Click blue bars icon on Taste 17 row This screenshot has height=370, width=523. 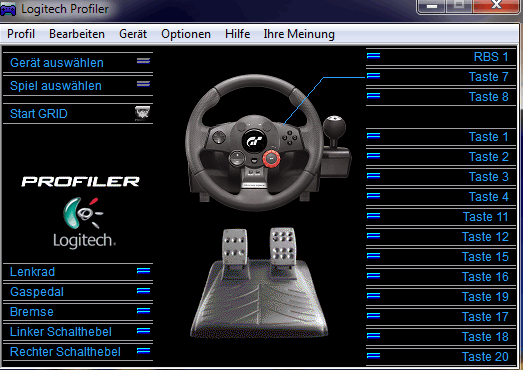[x=374, y=316]
